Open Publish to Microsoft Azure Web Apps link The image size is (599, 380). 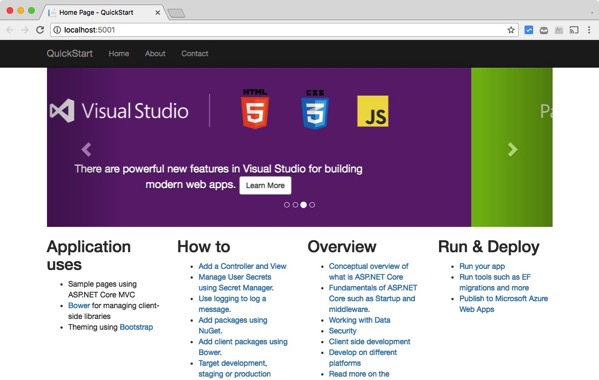point(503,304)
